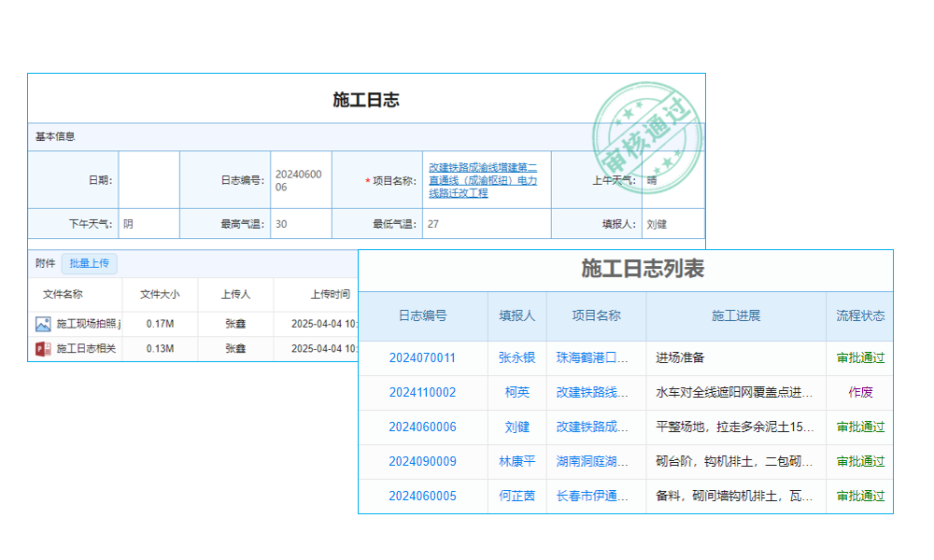Viewport: 934px width, 560px height.
Task: Click 作废 status for entry 2024110002
Action: point(859,392)
